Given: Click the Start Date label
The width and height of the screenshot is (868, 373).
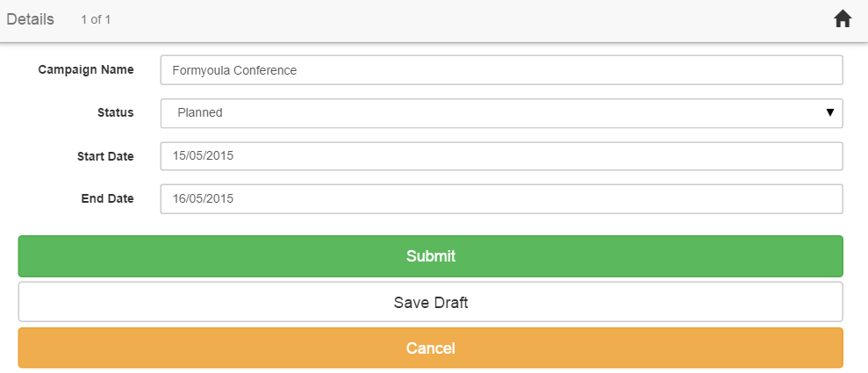Looking at the screenshot, I should (x=105, y=156).
